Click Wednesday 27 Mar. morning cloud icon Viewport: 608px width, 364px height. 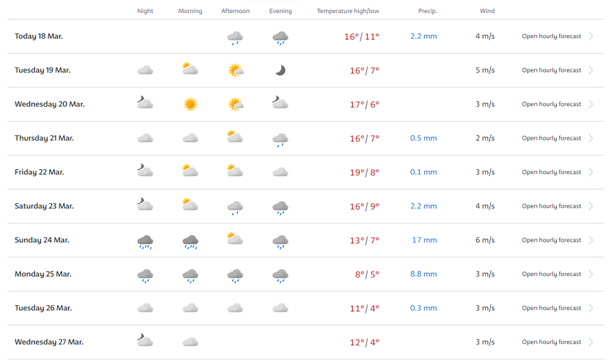[x=190, y=342]
